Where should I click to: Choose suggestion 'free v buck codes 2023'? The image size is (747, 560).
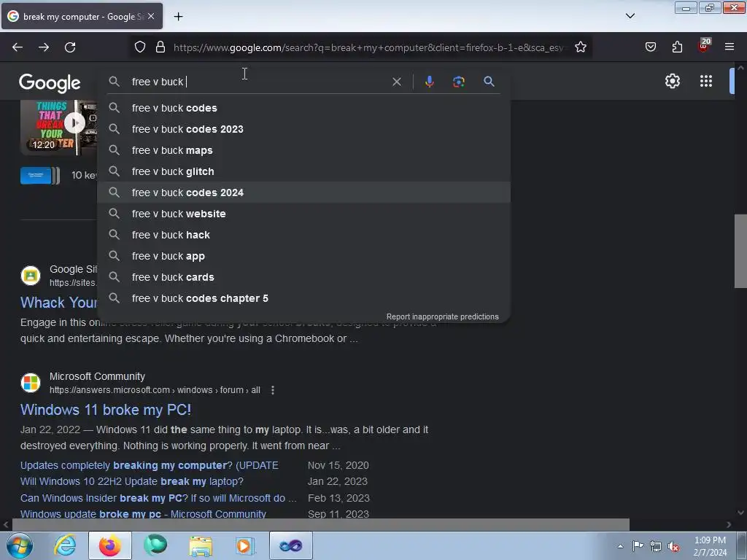point(303,129)
